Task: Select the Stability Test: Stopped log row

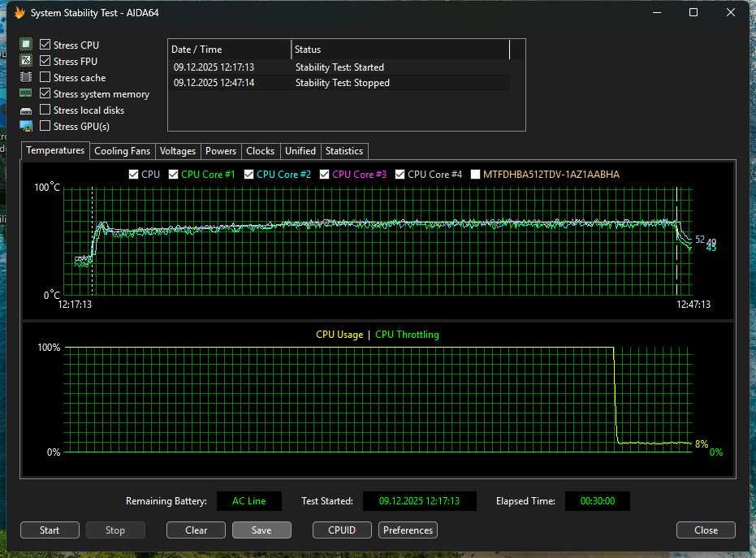Action: [341, 83]
